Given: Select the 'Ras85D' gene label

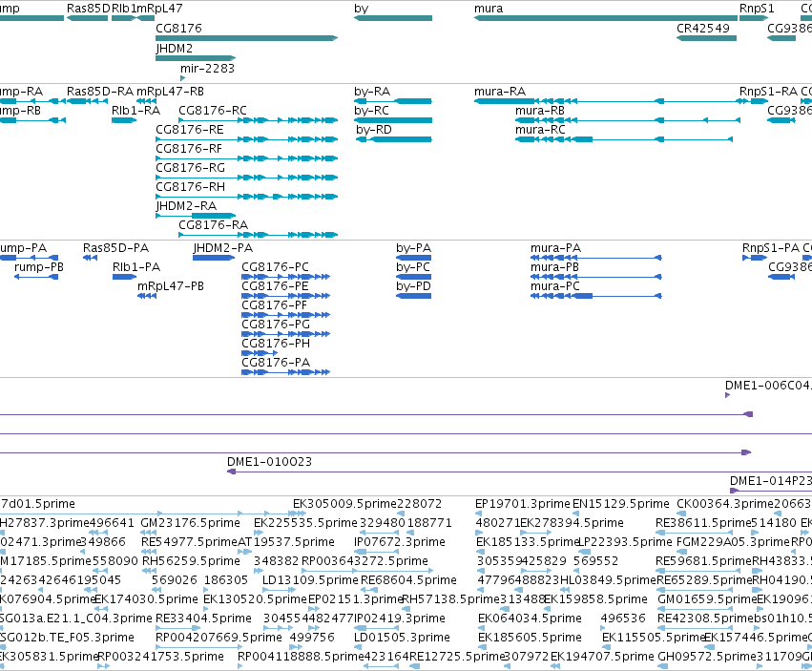Looking at the screenshot, I should [x=89, y=9].
